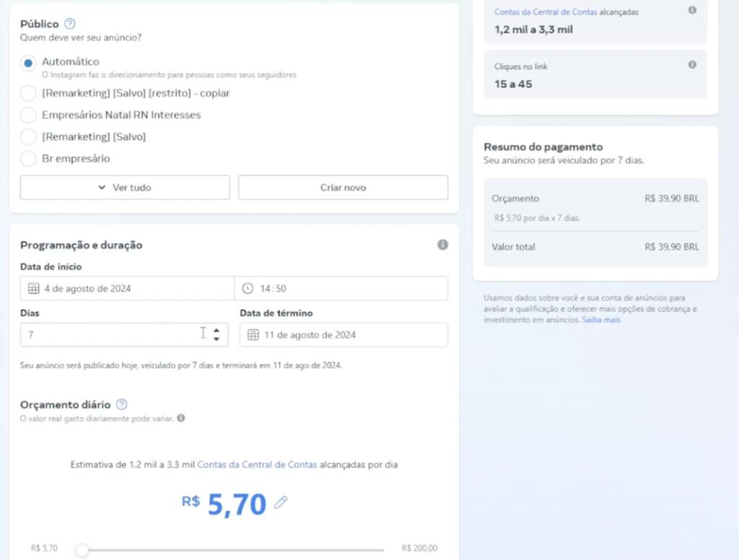The width and height of the screenshot is (739, 560).
Task: Click the help icon next to Público
Action: [70, 24]
